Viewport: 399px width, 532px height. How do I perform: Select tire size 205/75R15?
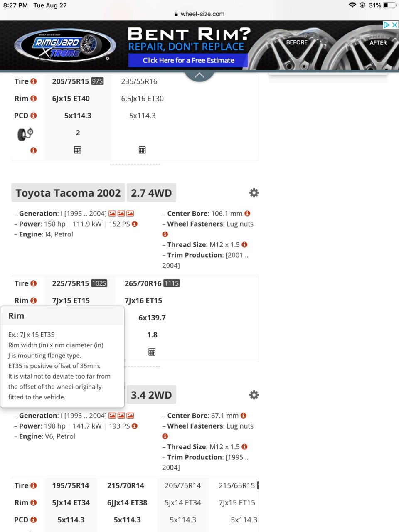71,81
